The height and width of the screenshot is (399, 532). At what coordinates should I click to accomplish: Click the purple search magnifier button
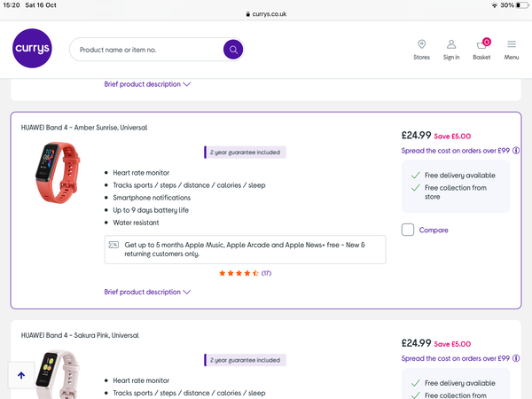(233, 50)
